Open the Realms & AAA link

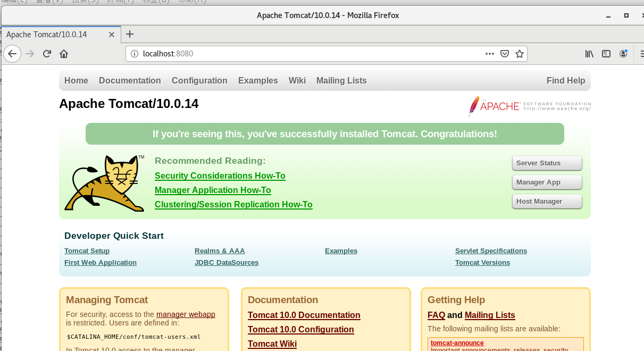(x=220, y=251)
